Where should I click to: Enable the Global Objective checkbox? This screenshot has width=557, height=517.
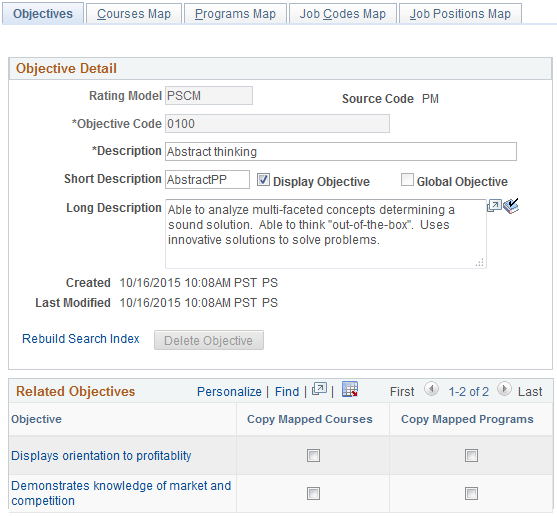pos(407,180)
